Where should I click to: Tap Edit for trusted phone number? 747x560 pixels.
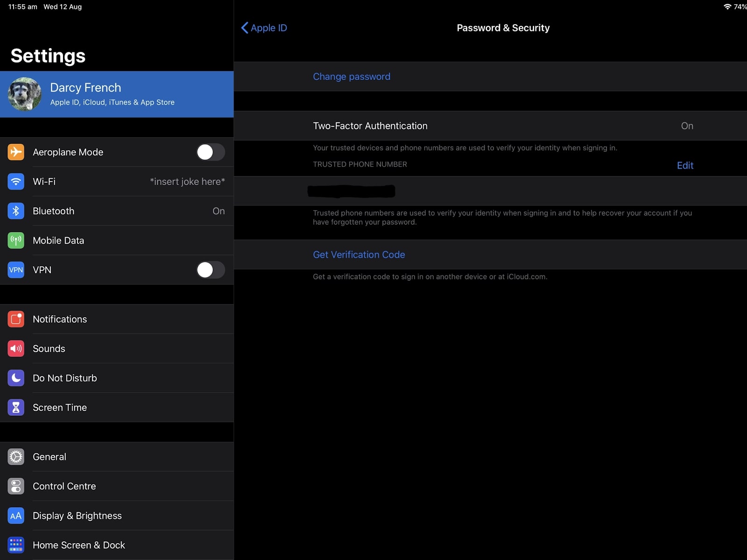(685, 165)
